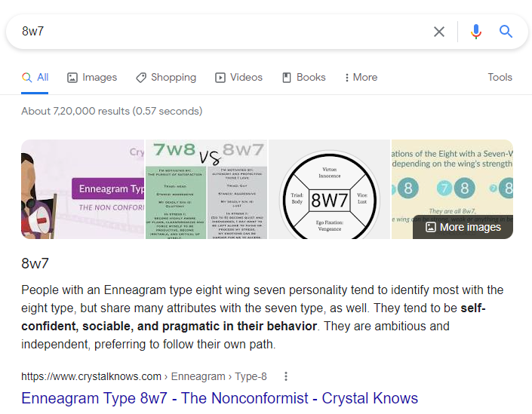Open Enneagram Type 8w7 Nonconformist link

pyautogui.click(x=220, y=398)
